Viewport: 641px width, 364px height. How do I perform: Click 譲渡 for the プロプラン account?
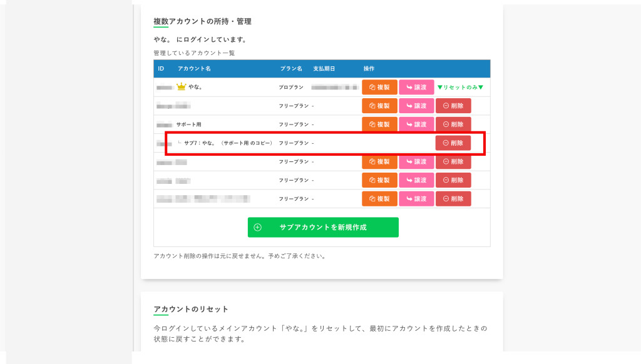tap(416, 87)
